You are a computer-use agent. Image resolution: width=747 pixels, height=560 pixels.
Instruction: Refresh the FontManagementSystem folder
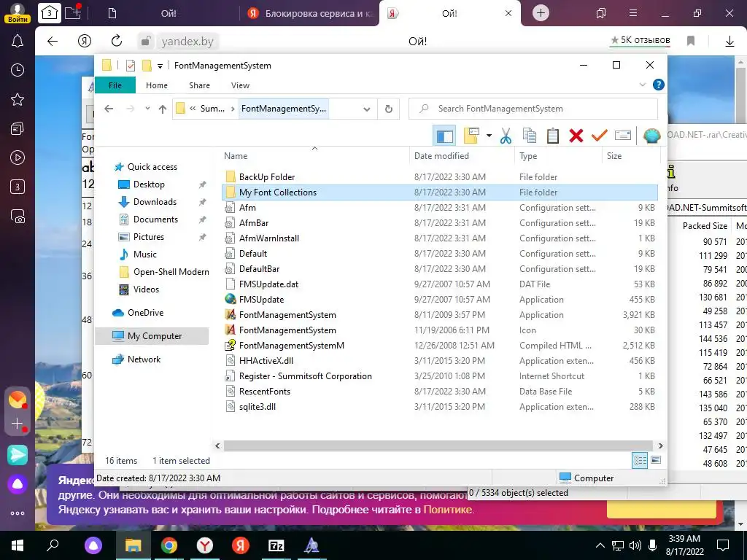tap(389, 109)
